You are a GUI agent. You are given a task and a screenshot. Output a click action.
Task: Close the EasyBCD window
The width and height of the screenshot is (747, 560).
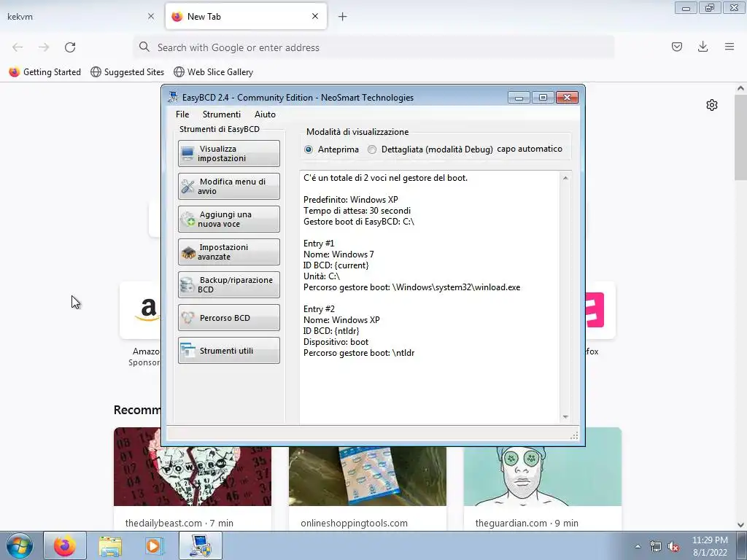(x=567, y=98)
